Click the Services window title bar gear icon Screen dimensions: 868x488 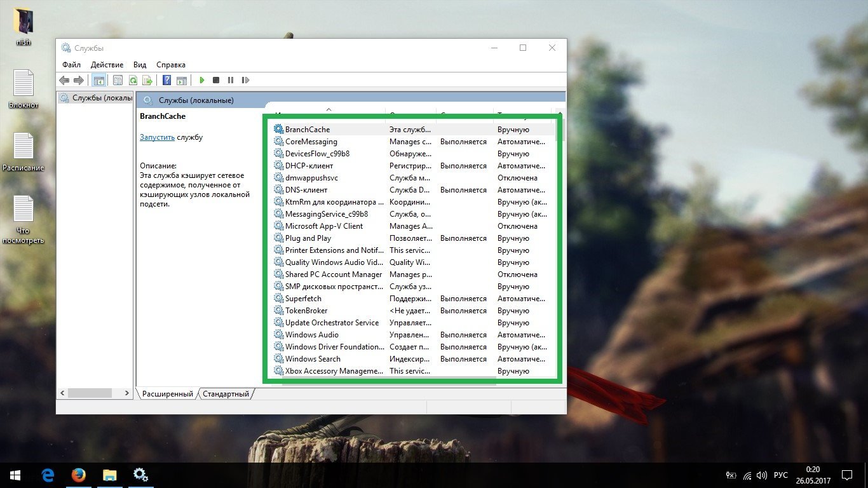pos(66,48)
